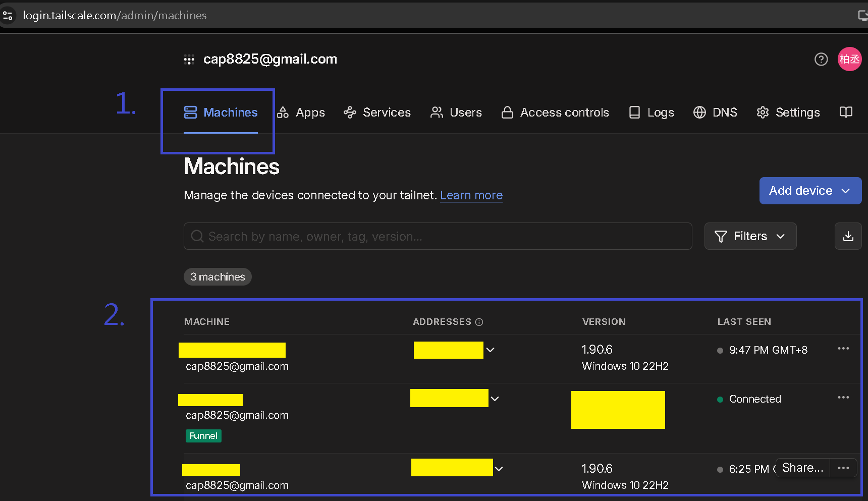Click the Share... button
Image resolution: width=868 pixels, height=501 pixels.
pos(802,468)
